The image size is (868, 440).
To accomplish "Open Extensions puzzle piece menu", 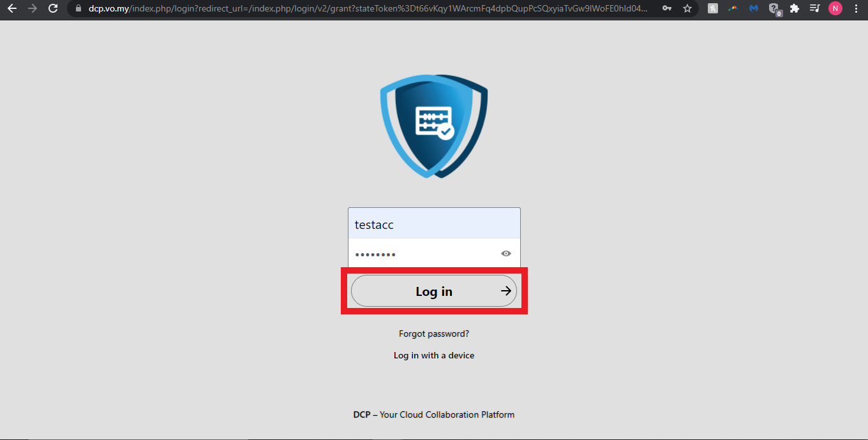I will coord(795,9).
